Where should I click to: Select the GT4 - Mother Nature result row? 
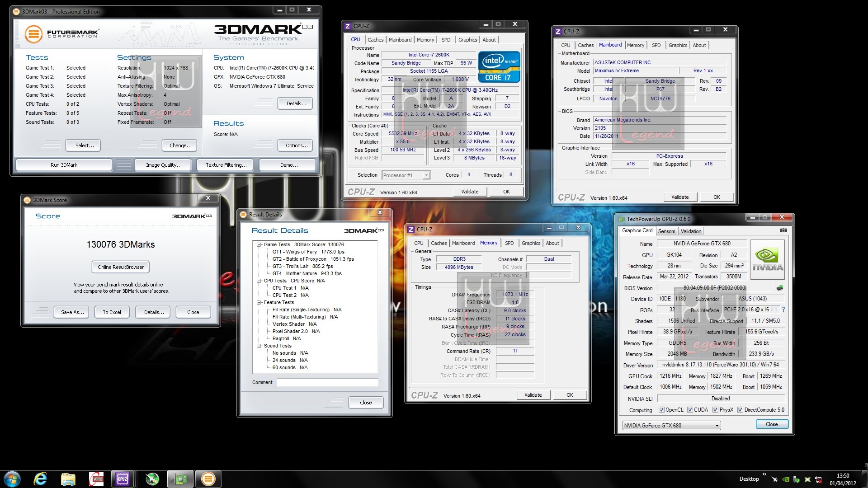[x=307, y=273]
